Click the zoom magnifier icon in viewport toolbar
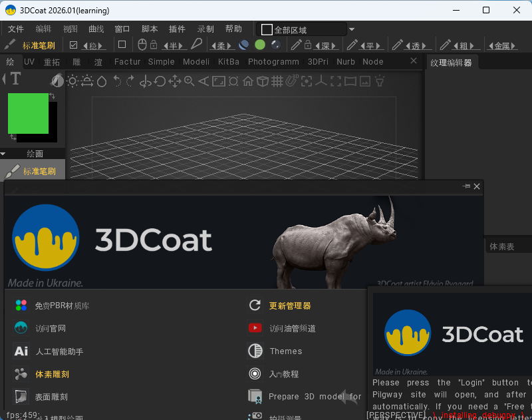 click(x=190, y=81)
